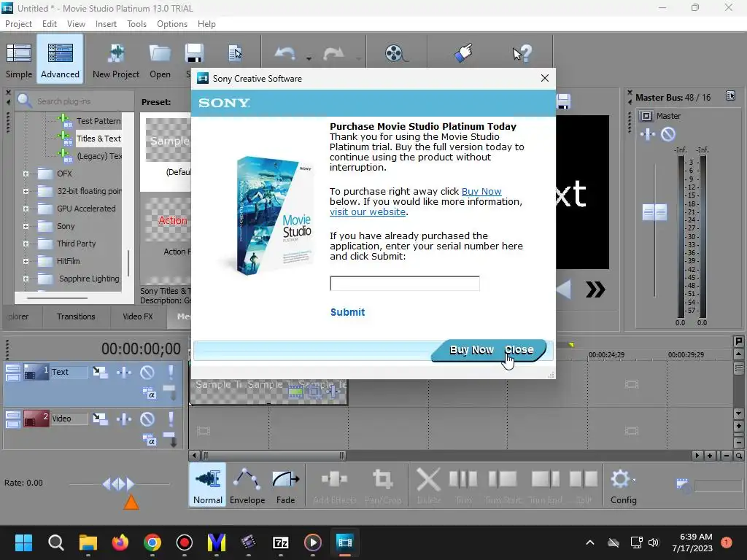Expand the HitFilm folder
Viewport: 747px width, 560px height.
click(26, 261)
